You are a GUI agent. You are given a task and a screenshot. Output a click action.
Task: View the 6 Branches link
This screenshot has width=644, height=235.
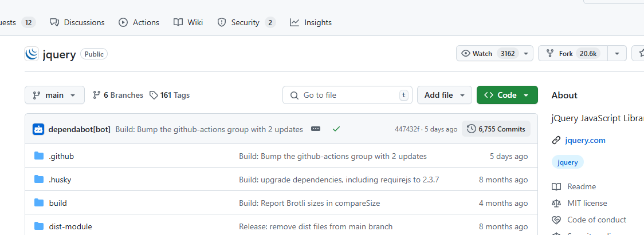[x=118, y=95]
